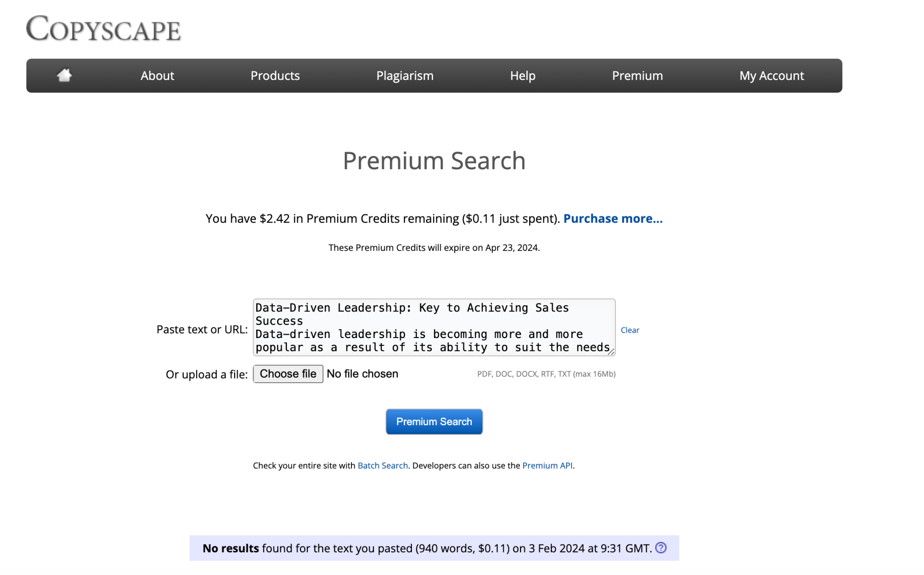The width and height of the screenshot is (924, 575).
Task: Open the Batch Search link
Action: (382, 465)
